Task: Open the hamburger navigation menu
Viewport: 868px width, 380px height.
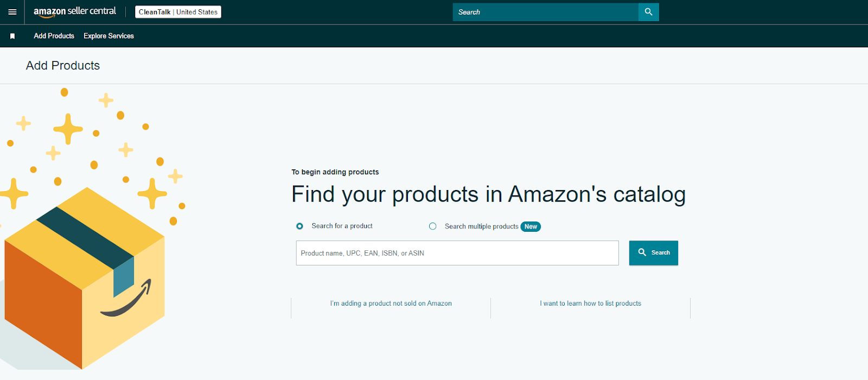Action: click(12, 12)
